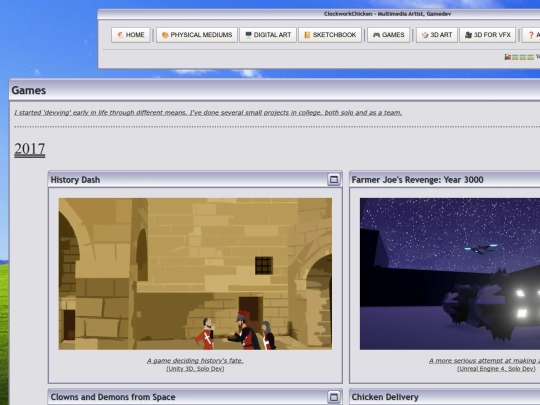Click the ClockworkChicken window title bar
The height and width of the screenshot is (405, 540).
tap(387, 14)
